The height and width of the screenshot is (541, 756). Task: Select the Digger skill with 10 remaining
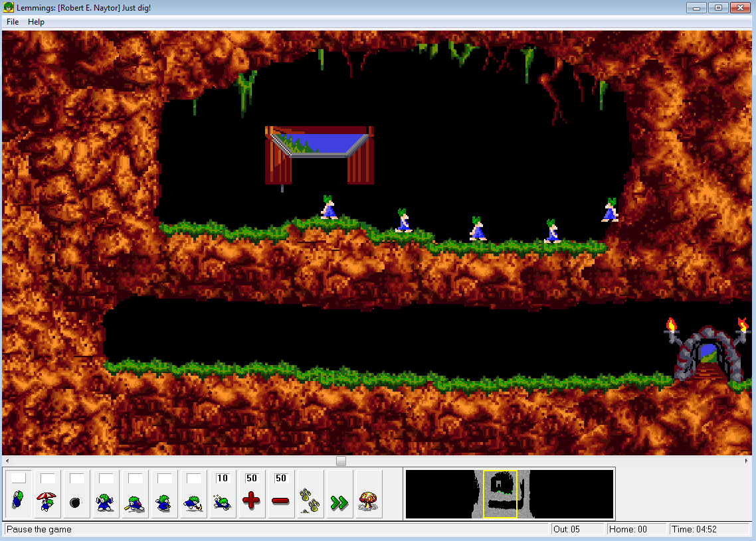tap(223, 495)
